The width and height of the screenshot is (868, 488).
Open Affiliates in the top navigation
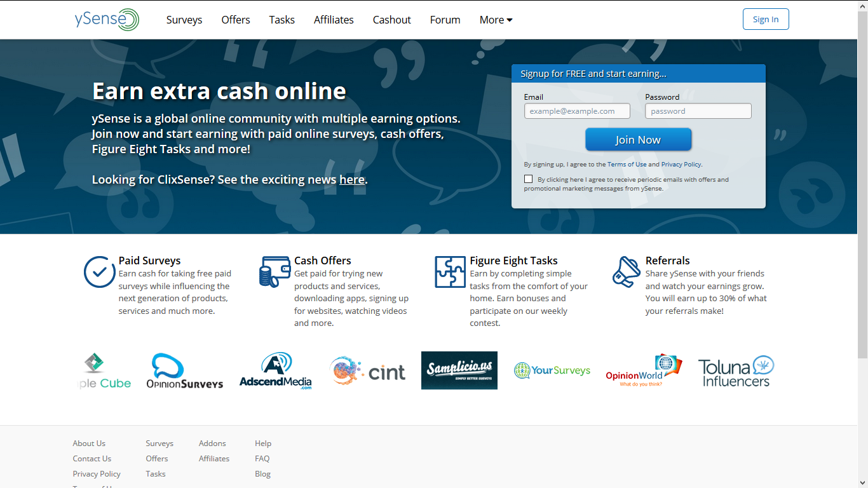(x=334, y=20)
